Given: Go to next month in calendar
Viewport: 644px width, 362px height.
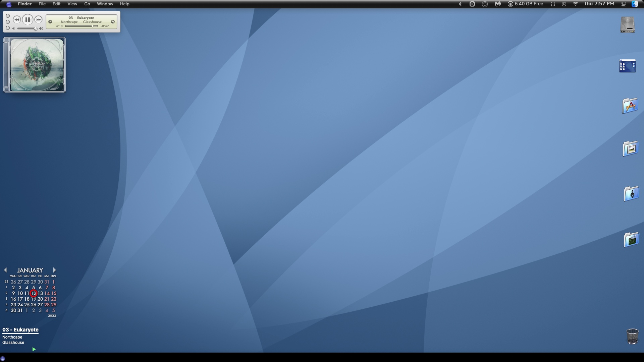Looking at the screenshot, I should [54, 270].
